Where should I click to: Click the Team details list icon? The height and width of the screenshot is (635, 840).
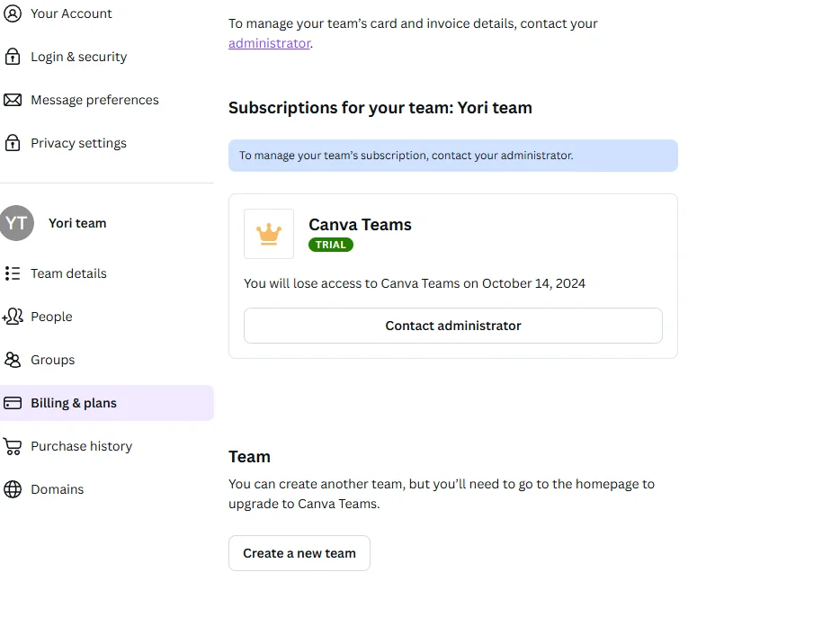13,273
